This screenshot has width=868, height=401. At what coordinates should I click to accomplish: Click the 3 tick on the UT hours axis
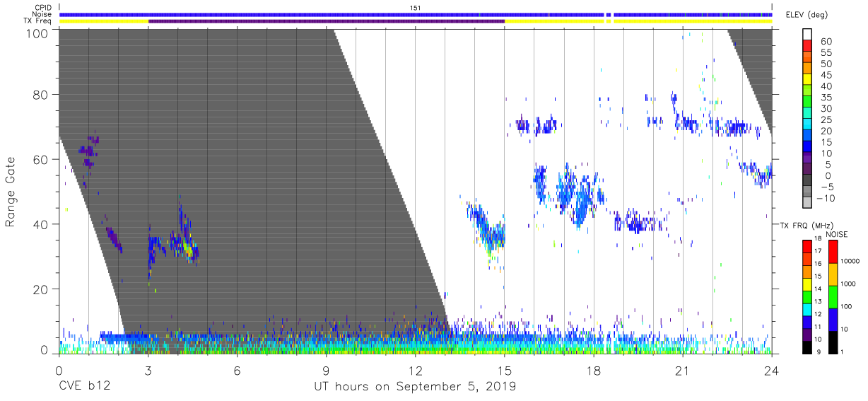(148, 371)
